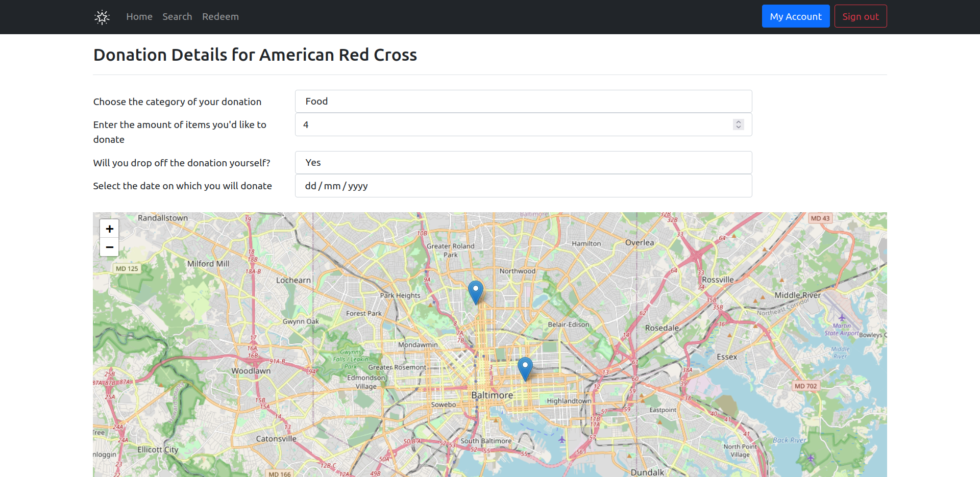Viewport: 980px width, 477px height.
Task: Click the airplane icon at Martin State Airport
Action: click(842, 318)
